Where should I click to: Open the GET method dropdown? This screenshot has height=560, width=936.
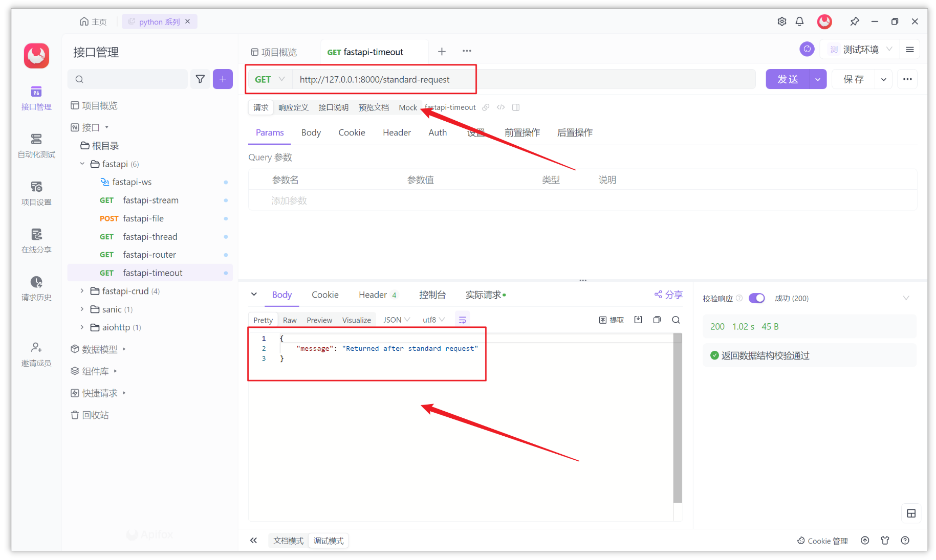point(269,79)
